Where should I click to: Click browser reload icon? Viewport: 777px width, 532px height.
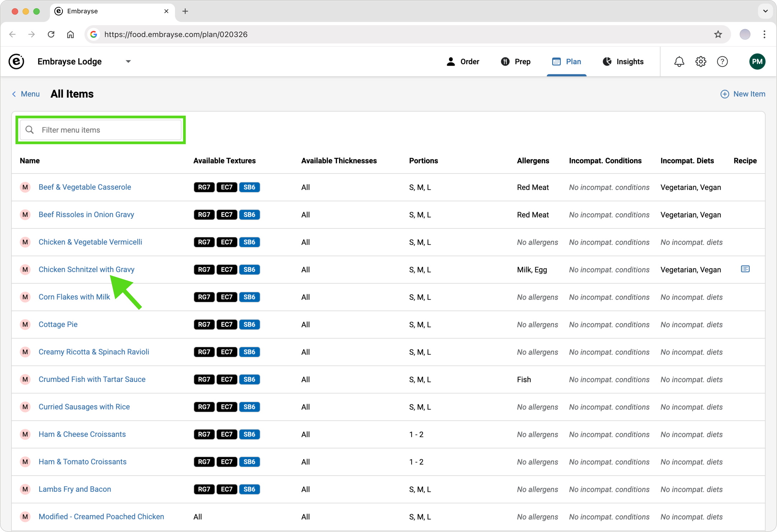pyautogui.click(x=51, y=34)
